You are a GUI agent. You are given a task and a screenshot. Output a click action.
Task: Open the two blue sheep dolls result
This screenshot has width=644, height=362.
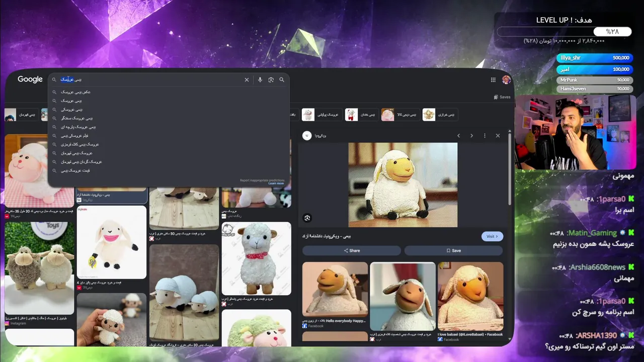click(184, 293)
